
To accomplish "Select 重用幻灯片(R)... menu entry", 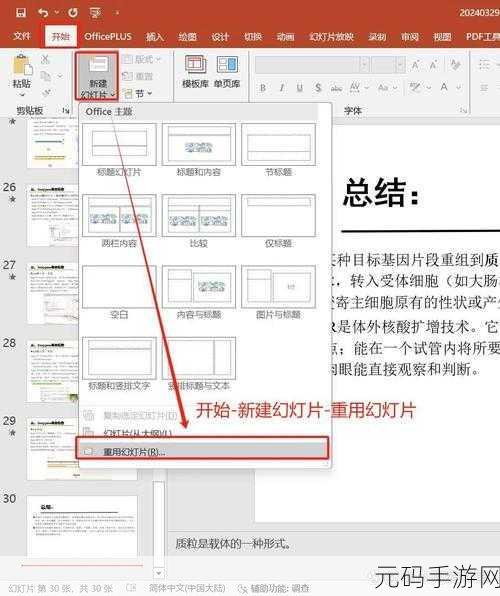I will point(202,452).
